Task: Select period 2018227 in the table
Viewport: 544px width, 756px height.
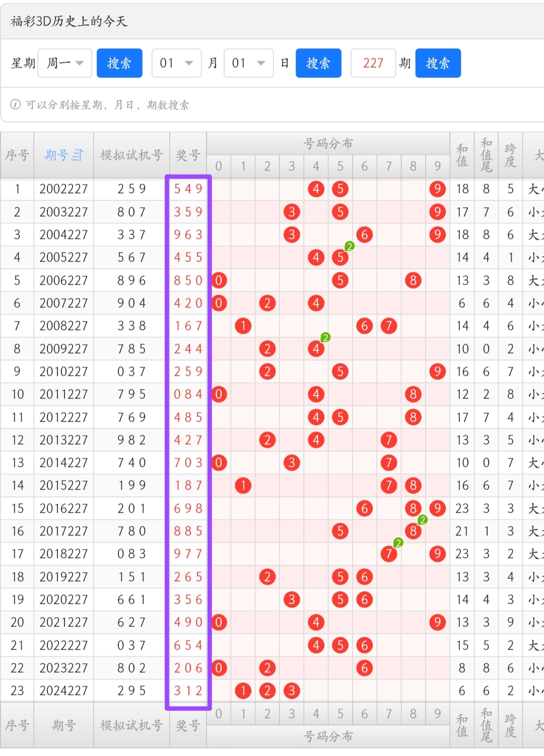Action: (63, 554)
